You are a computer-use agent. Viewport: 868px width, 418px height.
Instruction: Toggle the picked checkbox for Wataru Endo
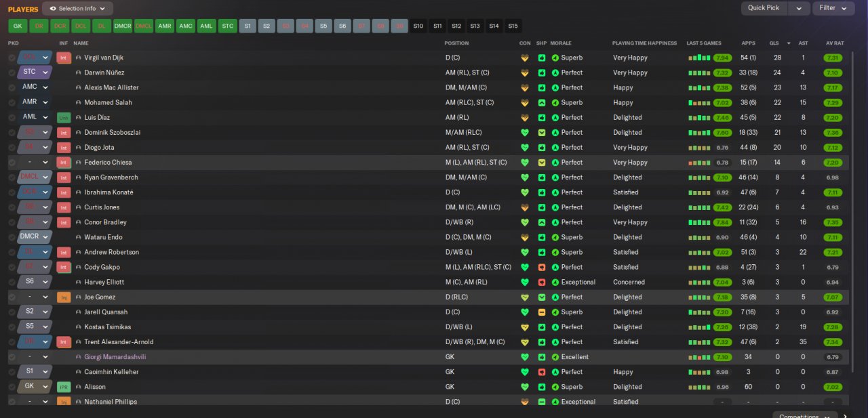12,237
